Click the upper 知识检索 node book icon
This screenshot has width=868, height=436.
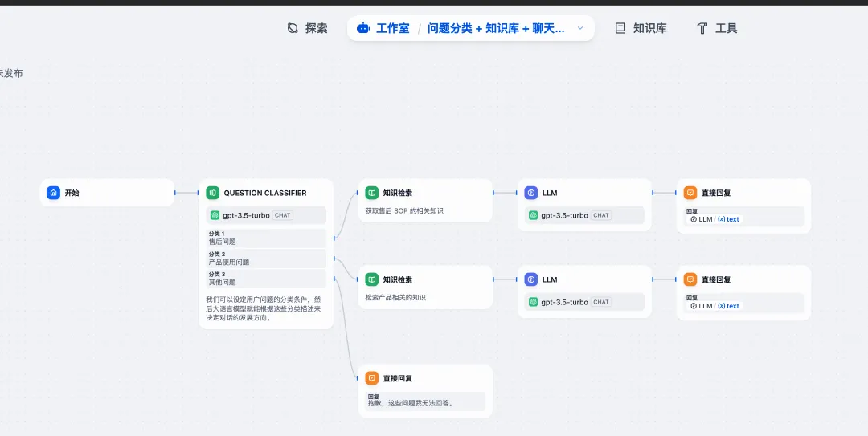click(x=371, y=193)
